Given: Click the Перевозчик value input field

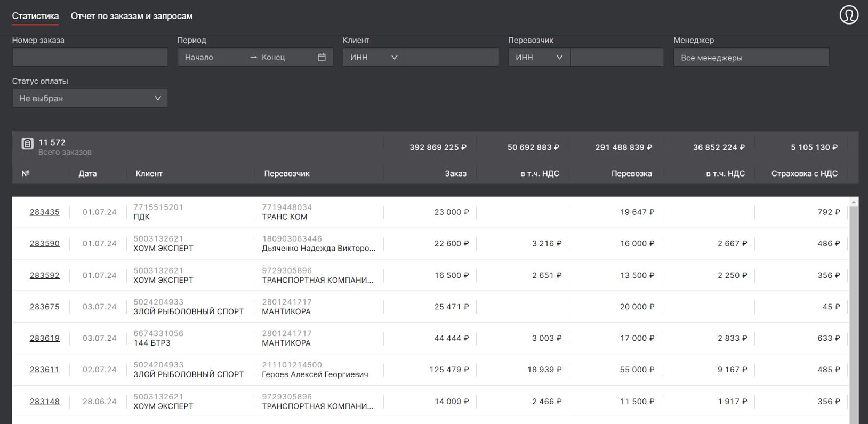Looking at the screenshot, I should click(617, 57).
